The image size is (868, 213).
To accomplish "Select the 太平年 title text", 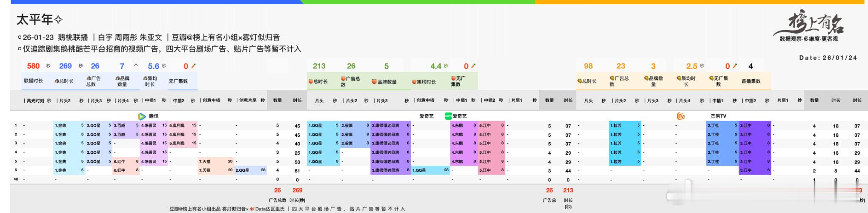I will point(34,20).
